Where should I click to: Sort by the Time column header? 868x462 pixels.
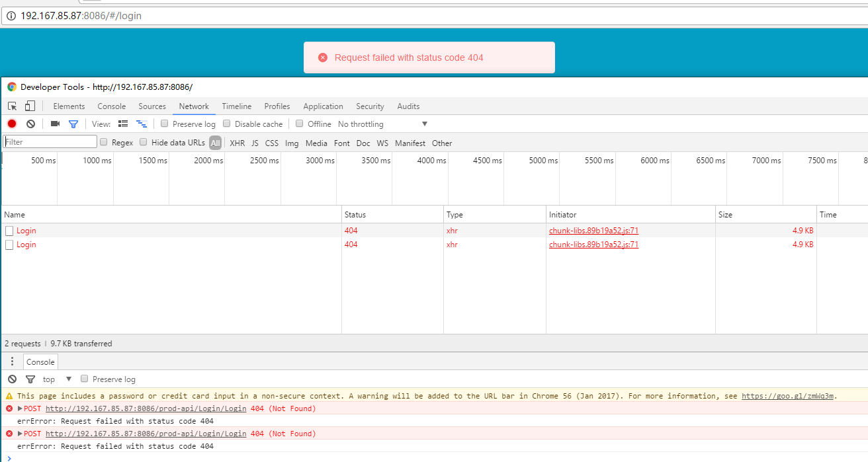coord(842,215)
